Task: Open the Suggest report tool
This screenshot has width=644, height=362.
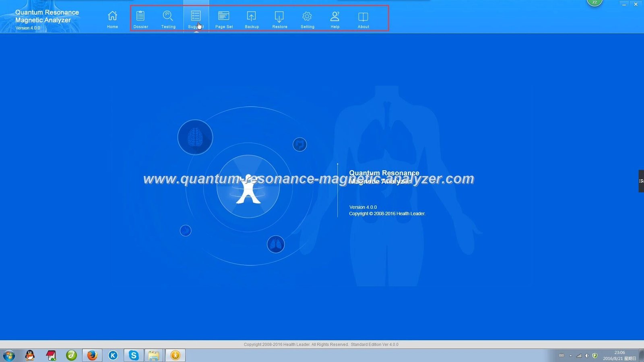Action: (196, 19)
